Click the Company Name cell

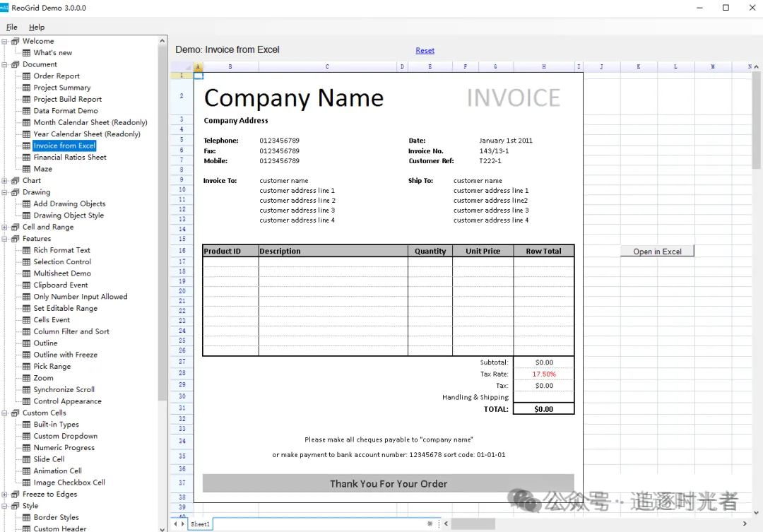click(x=293, y=97)
